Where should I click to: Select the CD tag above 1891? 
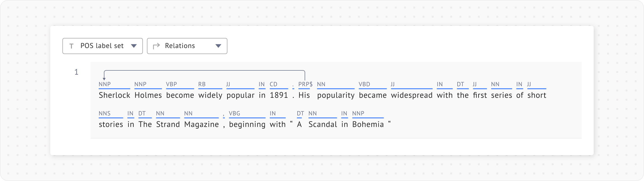[273, 84]
